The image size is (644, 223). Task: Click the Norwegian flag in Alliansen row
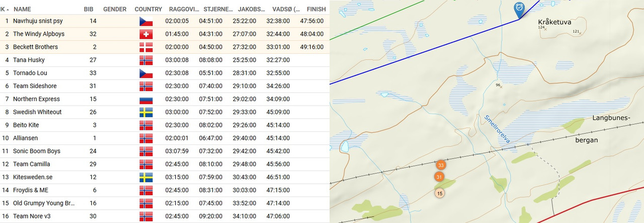[146, 138]
